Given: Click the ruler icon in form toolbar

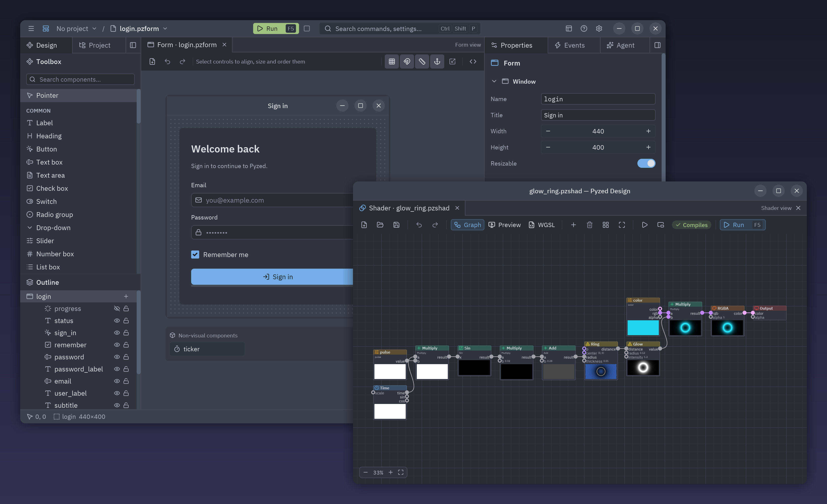Looking at the screenshot, I should point(422,61).
